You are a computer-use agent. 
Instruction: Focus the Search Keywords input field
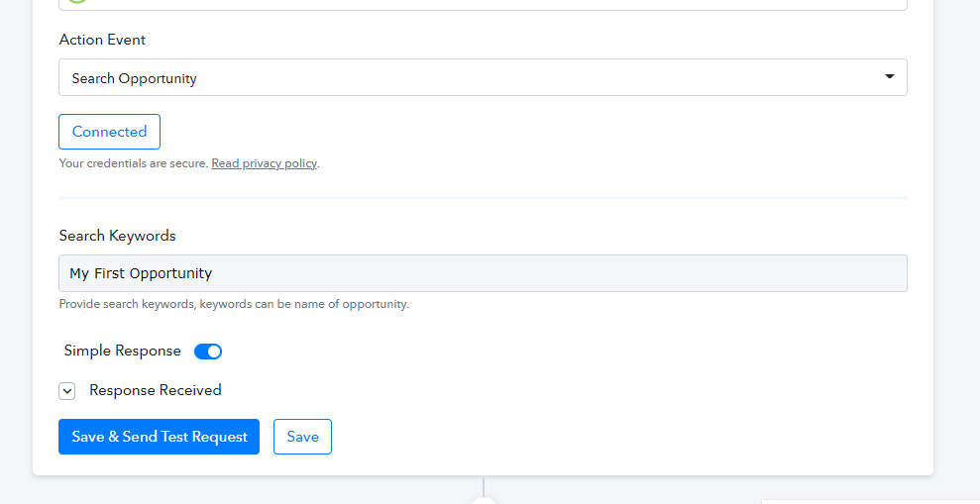point(483,273)
